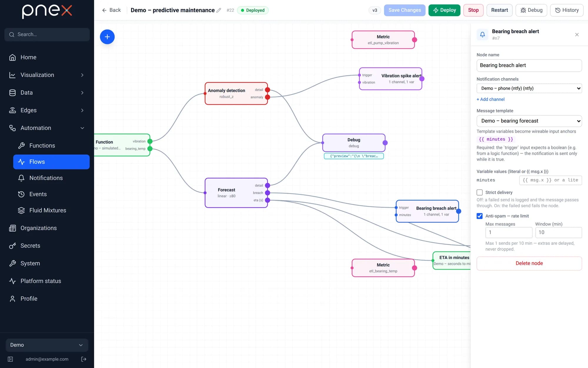This screenshot has height=368, width=588.
Task: Click the pencil icon to rename flow
Action: coord(219,10)
